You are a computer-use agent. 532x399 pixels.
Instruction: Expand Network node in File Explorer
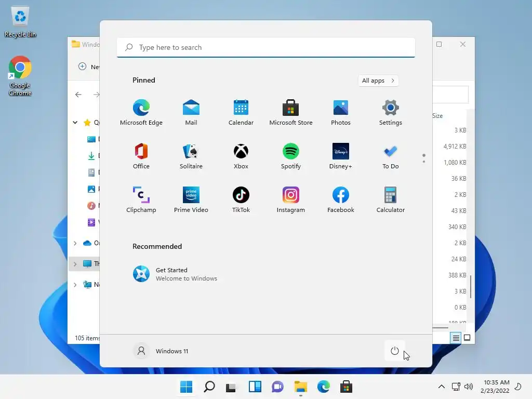coord(75,285)
